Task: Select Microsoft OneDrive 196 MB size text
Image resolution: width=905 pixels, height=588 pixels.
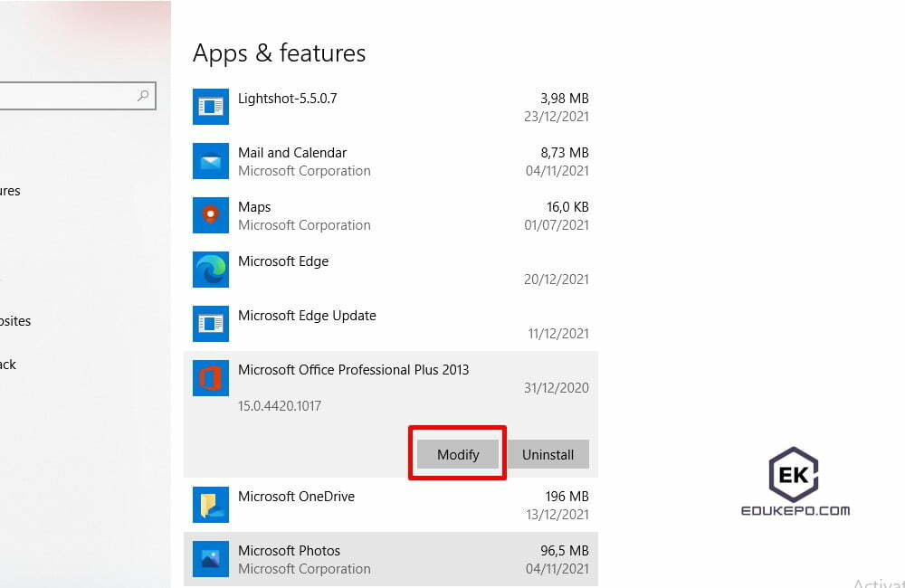Action: 567,497
